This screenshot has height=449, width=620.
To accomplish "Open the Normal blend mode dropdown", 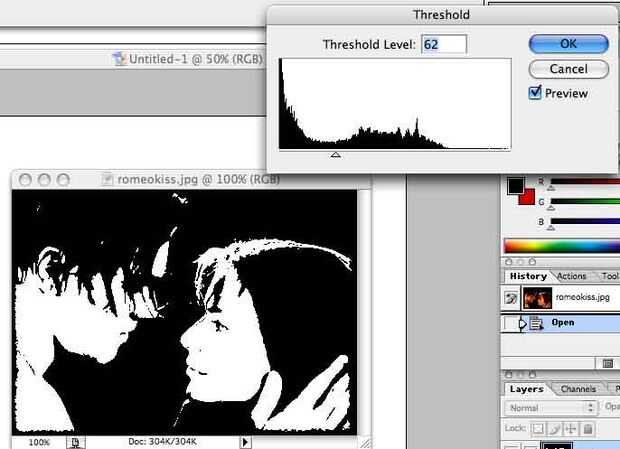I will coord(551,407).
